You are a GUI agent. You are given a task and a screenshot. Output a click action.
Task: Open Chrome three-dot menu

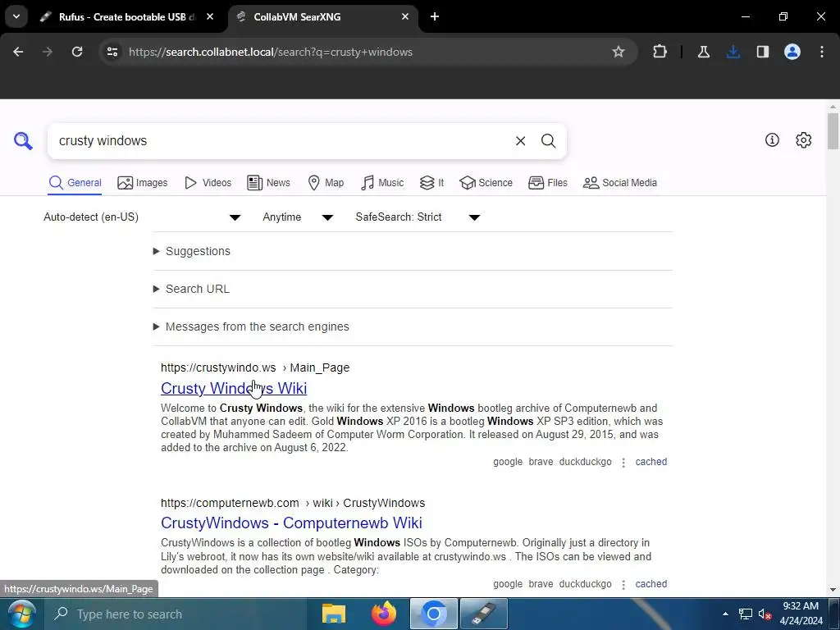pyautogui.click(x=822, y=52)
